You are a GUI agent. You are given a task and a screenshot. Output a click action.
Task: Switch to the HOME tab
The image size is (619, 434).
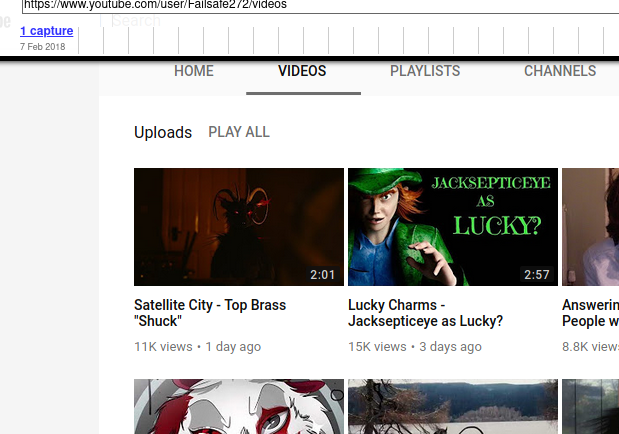coord(194,71)
